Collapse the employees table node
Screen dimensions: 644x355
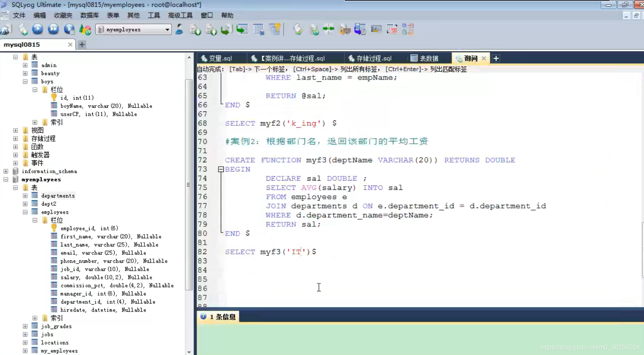click(25, 212)
